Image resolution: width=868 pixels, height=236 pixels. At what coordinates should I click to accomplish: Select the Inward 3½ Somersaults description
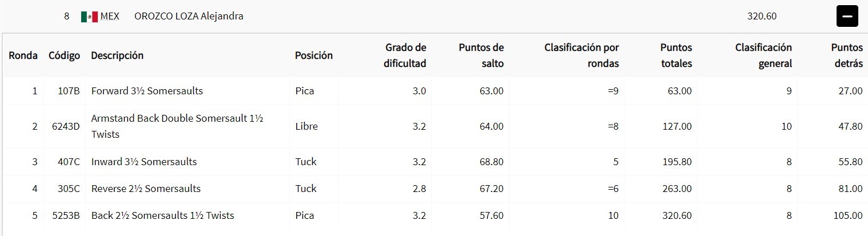144,162
